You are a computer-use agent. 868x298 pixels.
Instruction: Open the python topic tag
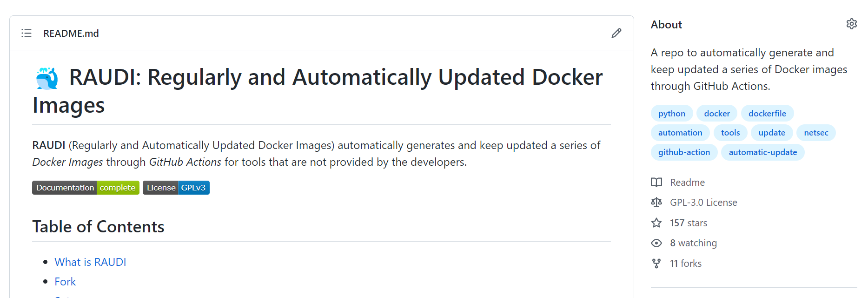(x=671, y=113)
